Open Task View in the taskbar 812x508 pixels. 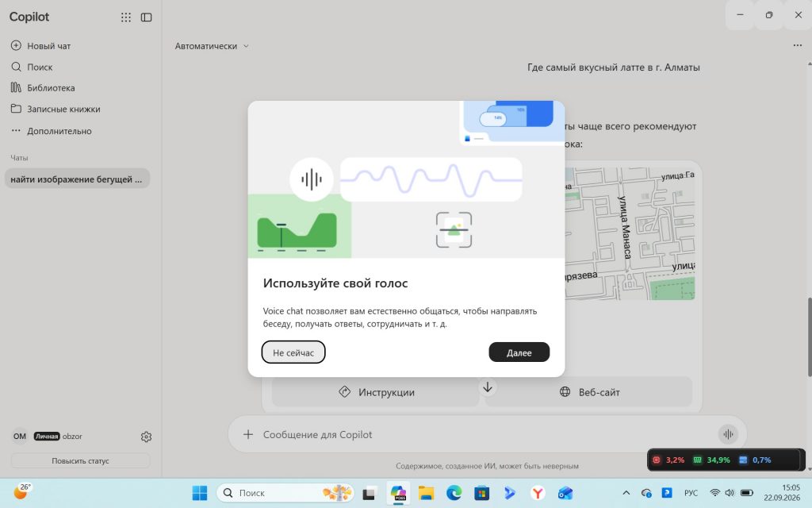369,493
